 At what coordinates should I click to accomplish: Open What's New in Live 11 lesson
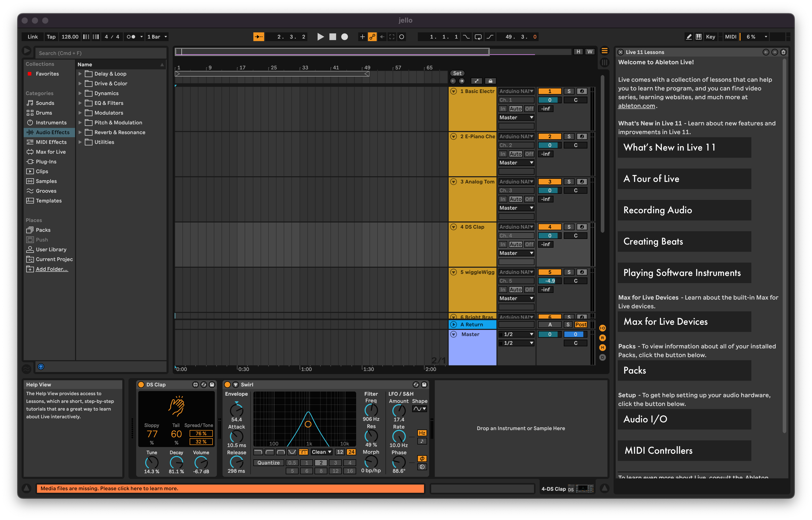point(684,147)
